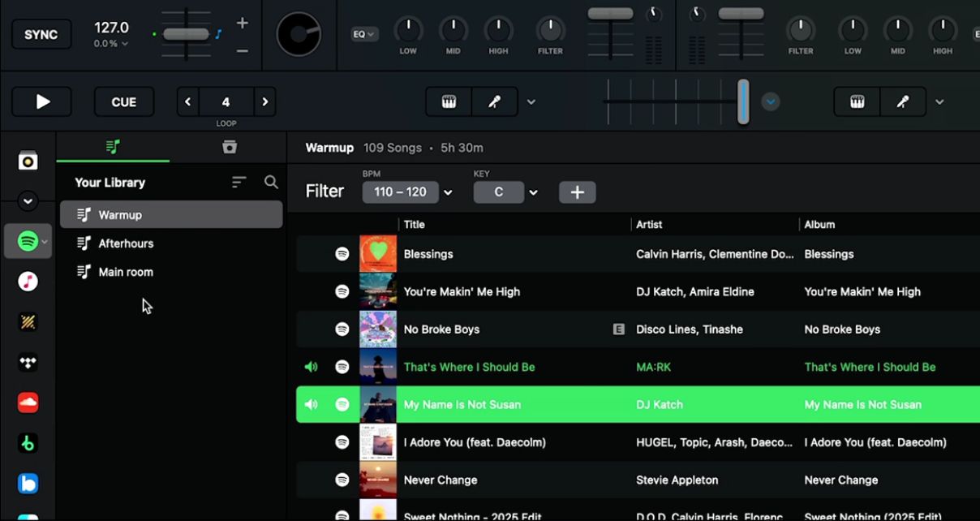
Task: Toggle the speaker icon on My Name Is Not Susan
Action: pyautogui.click(x=311, y=404)
